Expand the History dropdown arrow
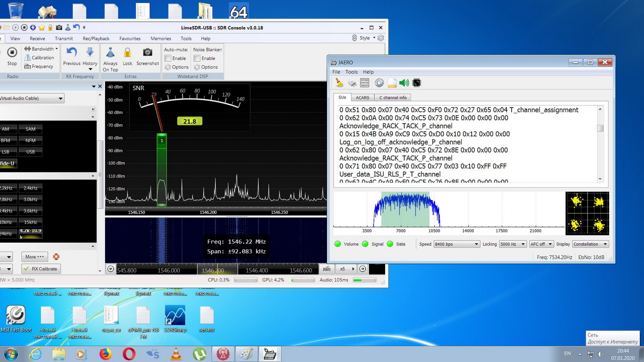 click(90, 69)
